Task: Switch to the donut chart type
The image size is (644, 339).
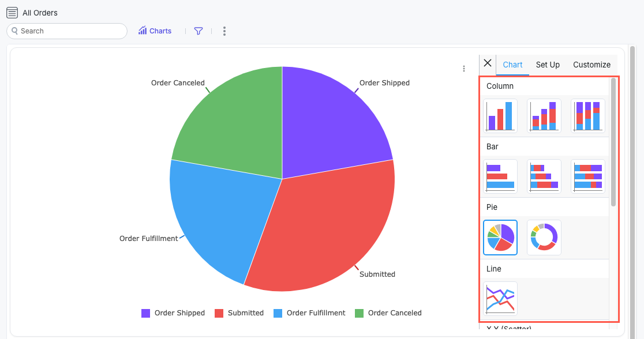Action: pos(544,237)
